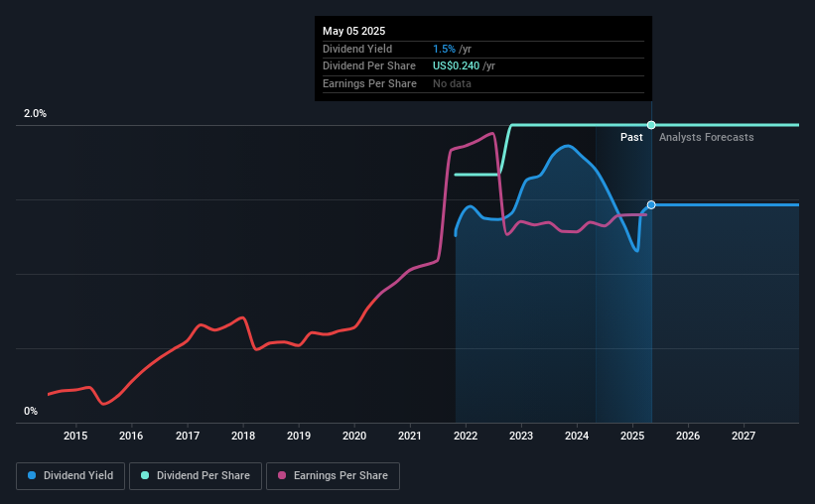Toggle the Dividend Yield legend button

click(70, 476)
